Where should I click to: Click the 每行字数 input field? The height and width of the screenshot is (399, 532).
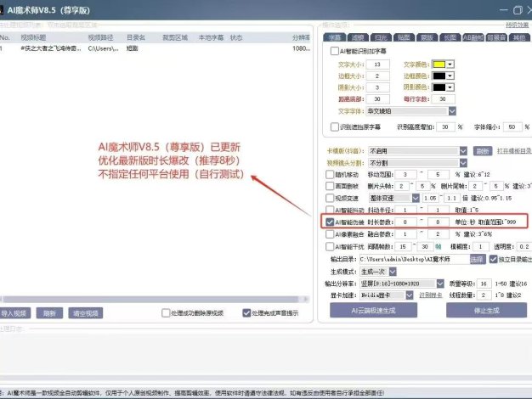pyautogui.click(x=443, y=99)
